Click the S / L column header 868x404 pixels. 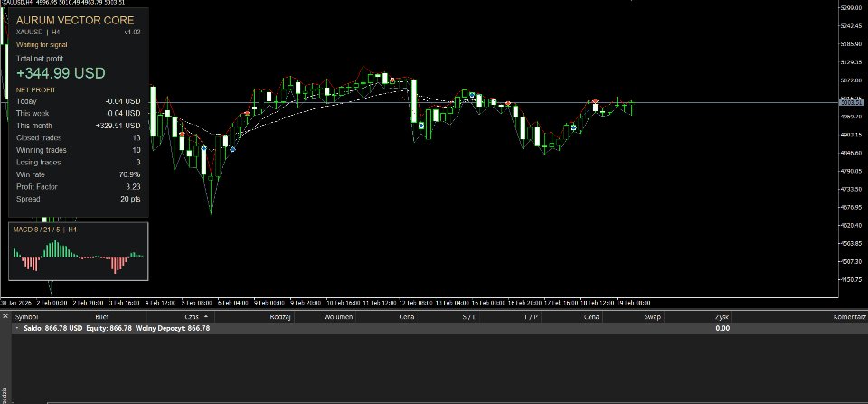(x=468, y=317)
